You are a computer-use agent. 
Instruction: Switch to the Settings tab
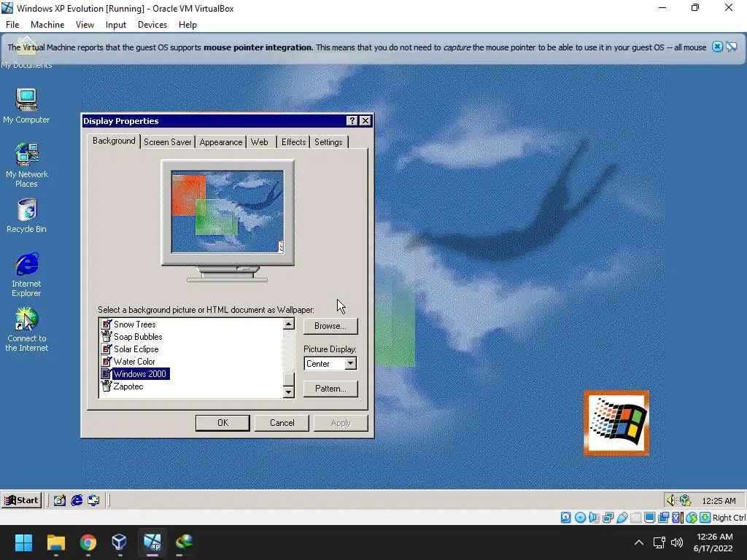pos(328,142)
